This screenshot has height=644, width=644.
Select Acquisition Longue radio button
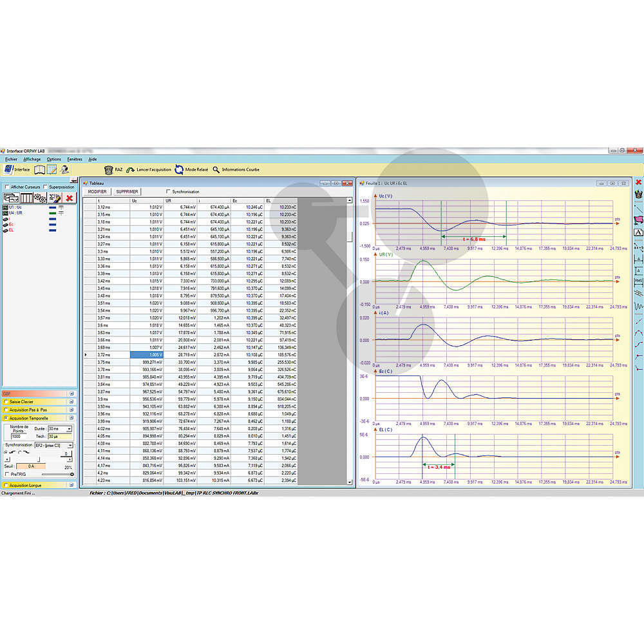point(6,485)
